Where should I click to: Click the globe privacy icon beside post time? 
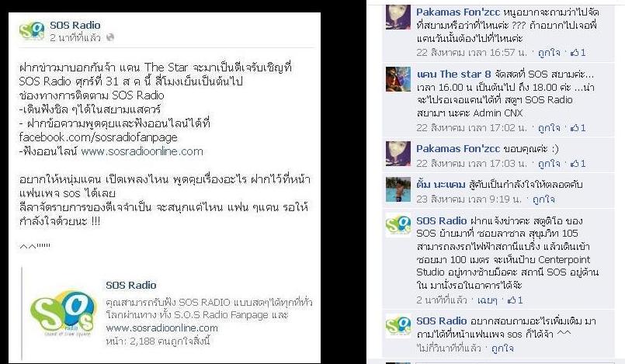coord(110,37)
